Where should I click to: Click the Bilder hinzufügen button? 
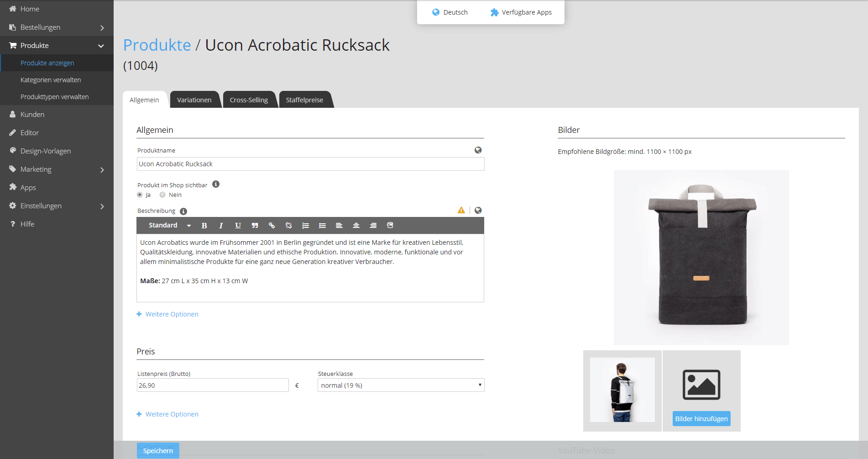click(701, 418)
